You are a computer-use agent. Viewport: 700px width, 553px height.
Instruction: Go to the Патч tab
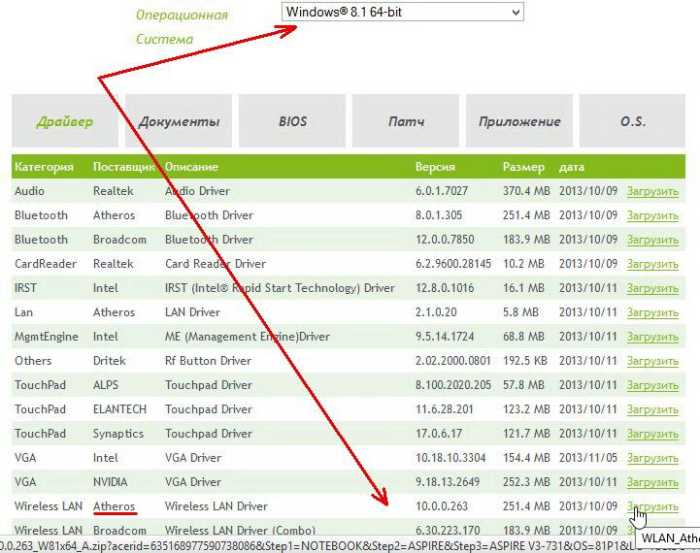coord(406,122)
